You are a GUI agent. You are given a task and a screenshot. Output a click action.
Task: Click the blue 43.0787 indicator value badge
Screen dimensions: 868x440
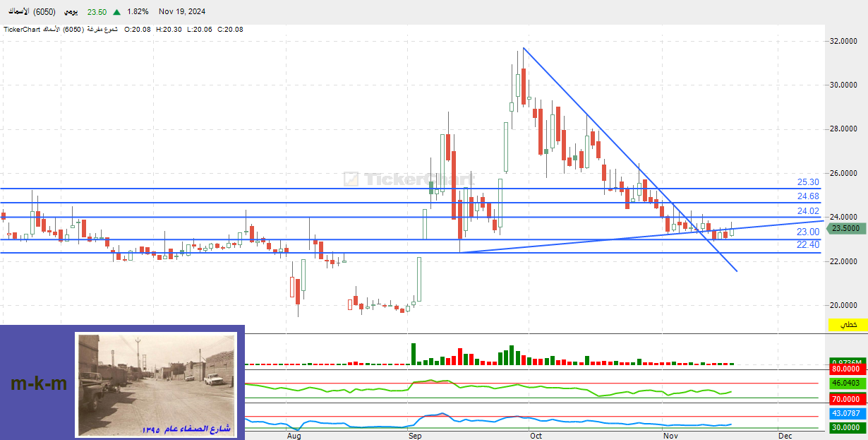point(848,413)
